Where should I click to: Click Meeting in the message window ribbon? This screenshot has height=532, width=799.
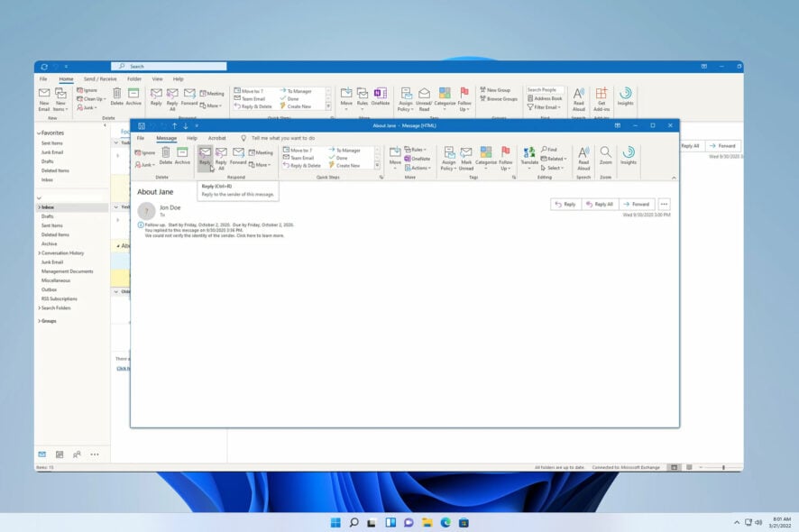(x=261, y=152)
